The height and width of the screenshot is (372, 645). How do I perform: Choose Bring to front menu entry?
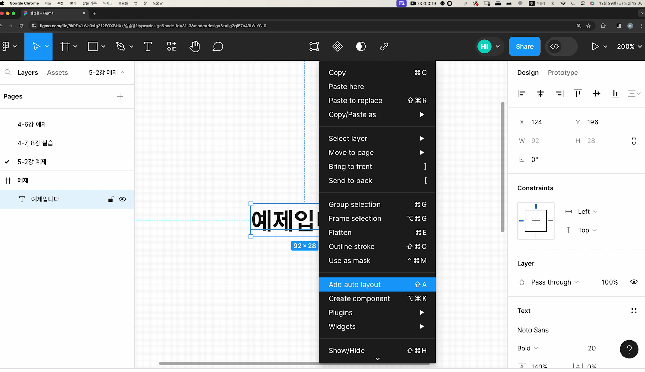[377, 166]
